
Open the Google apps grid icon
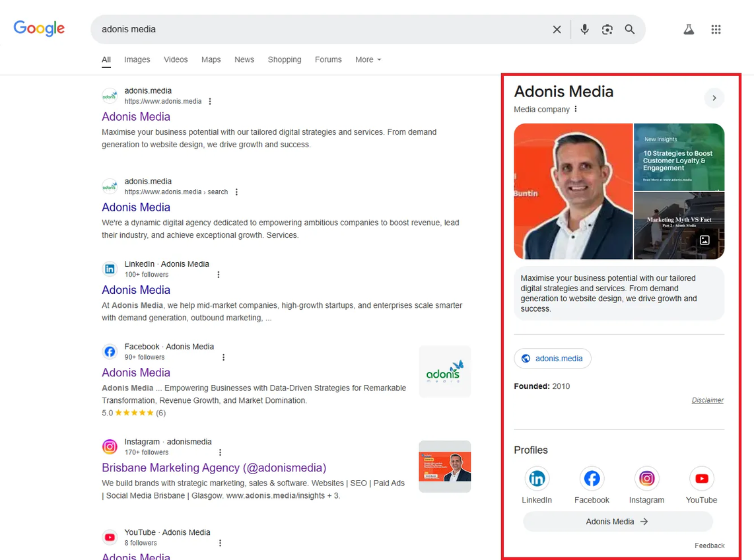point(716,29)
